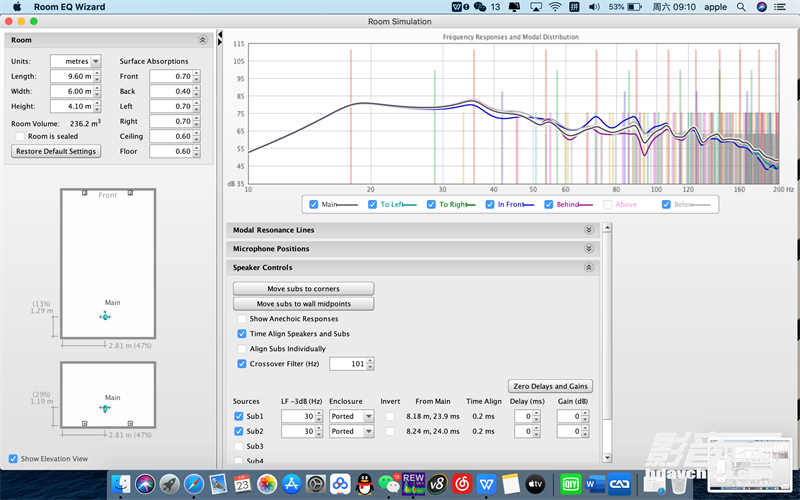Click Move subs to wall midpoints
This screenshot has width=800, height=500.
tap(304, 304)
